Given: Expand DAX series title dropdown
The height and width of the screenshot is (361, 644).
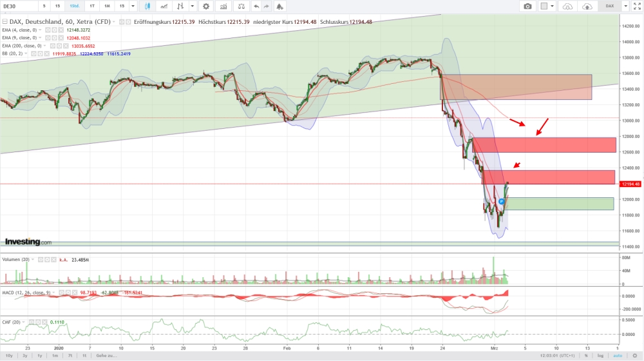Looking at the screenshot, I should (114, 22).
